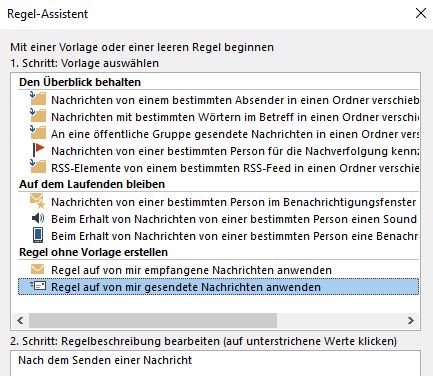The image size is (433, 376).
Task: Click RSS feed folder icon
Action: (x=38, y=167)
